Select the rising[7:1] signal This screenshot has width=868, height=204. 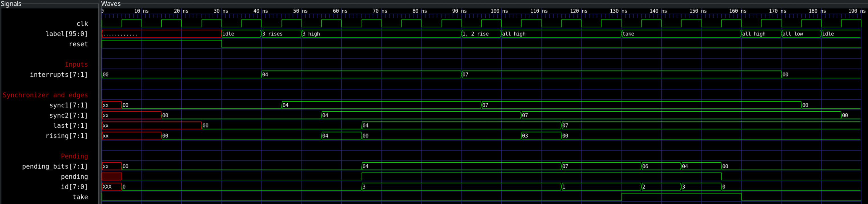(66, 136)
